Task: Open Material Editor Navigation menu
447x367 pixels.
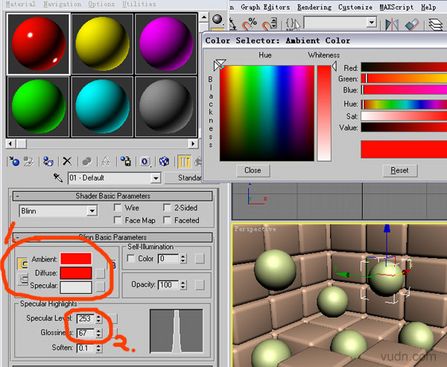Action: click(x=62, y=4)
